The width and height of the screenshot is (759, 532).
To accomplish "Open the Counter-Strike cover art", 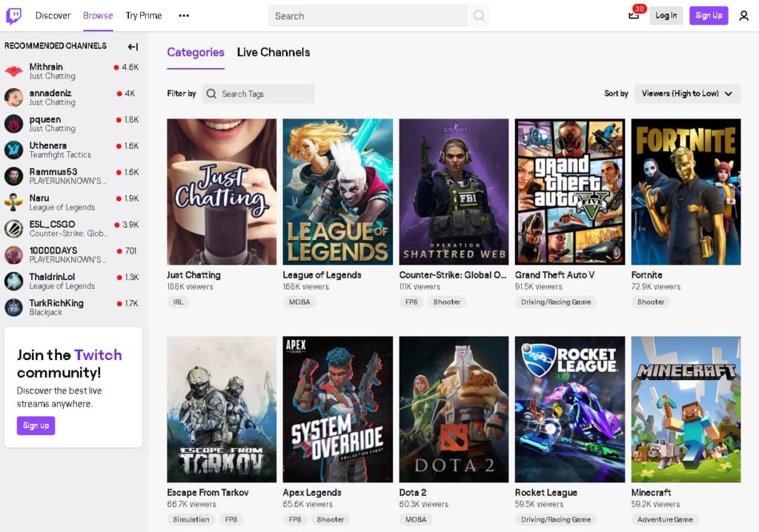I will click(454, 192).
